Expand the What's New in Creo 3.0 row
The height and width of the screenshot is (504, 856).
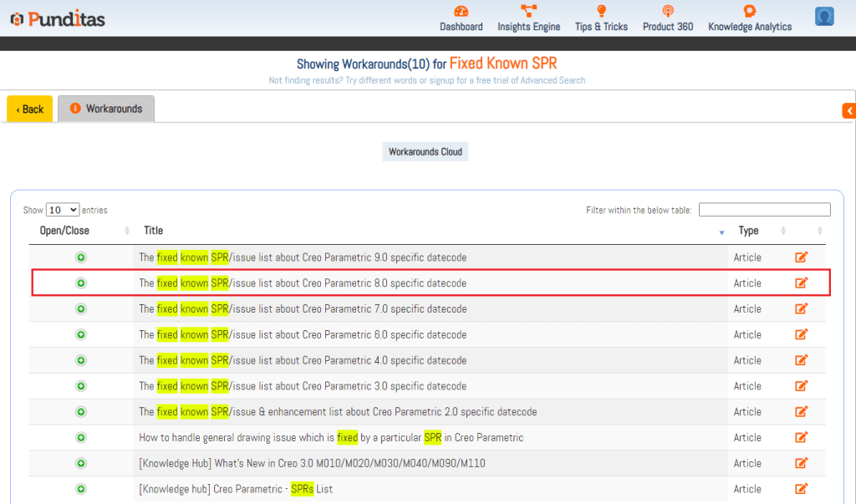point(81,463)
